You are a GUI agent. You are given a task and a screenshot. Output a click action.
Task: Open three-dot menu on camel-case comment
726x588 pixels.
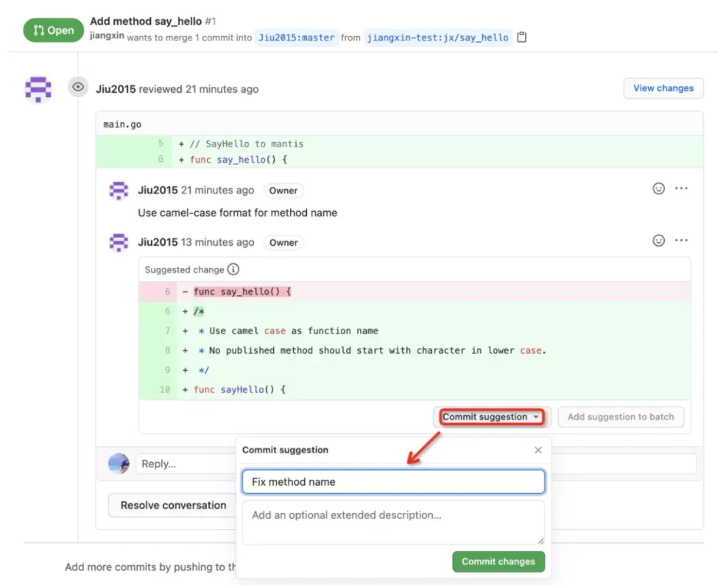coord(681,188)
